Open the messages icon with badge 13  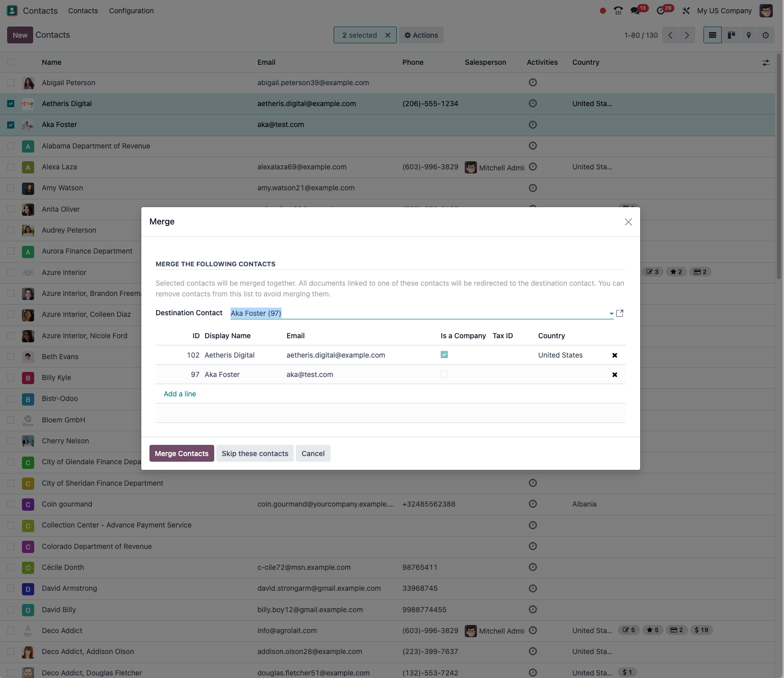pyautogui.click(x=636, y=11)
